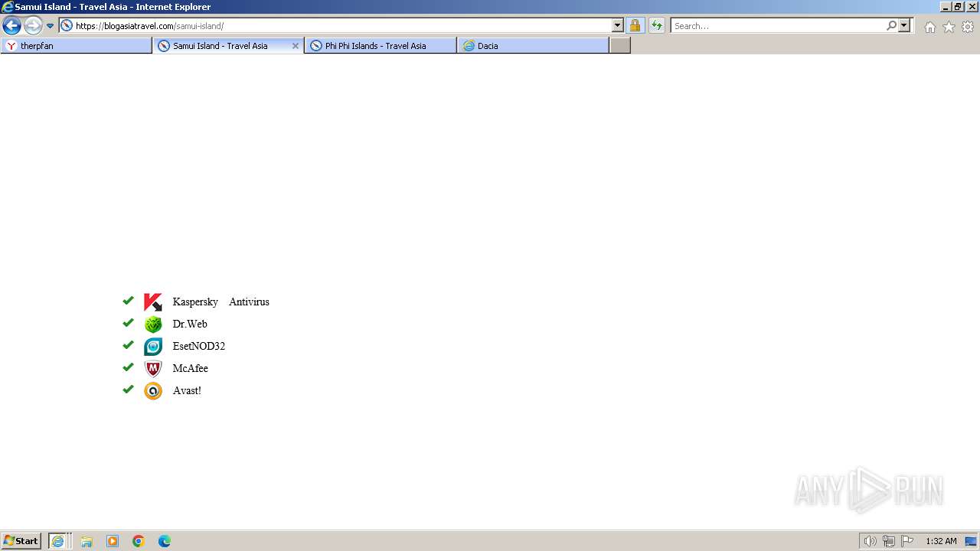Screen dimensions: 980x551
Task: Expand the address bar autocomplete dropdown
Action: [x=618, y=25]
